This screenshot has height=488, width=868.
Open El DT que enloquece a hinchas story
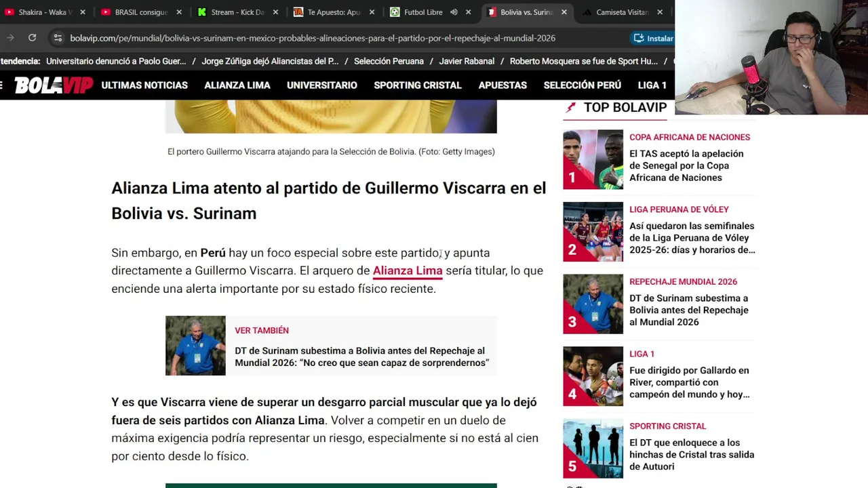coord(692,455)
